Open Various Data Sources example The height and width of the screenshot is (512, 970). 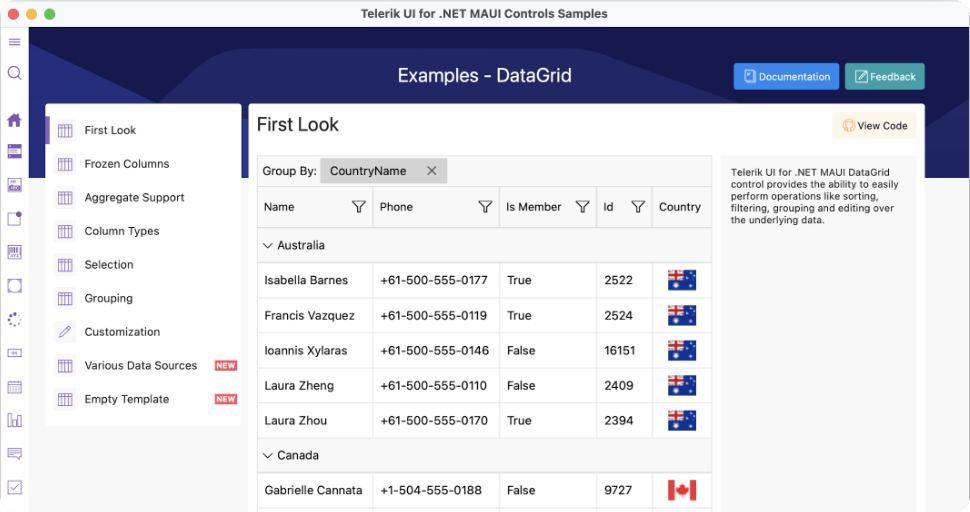140,366
